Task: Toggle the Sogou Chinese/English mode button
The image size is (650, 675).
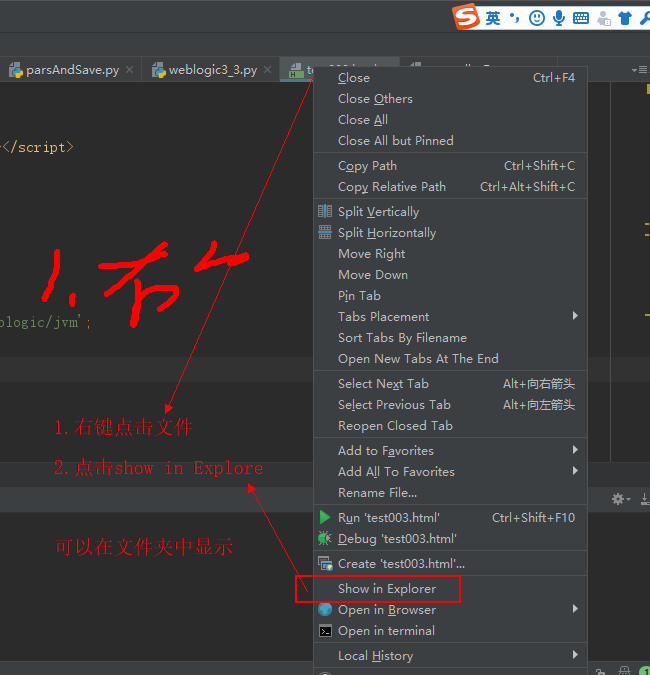Action: pos(493,18)
